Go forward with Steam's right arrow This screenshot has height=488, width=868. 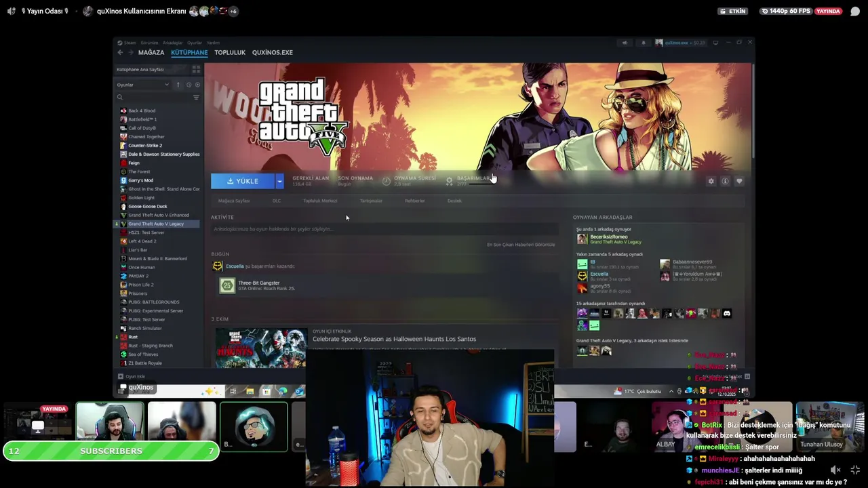(x=131, y=52)
